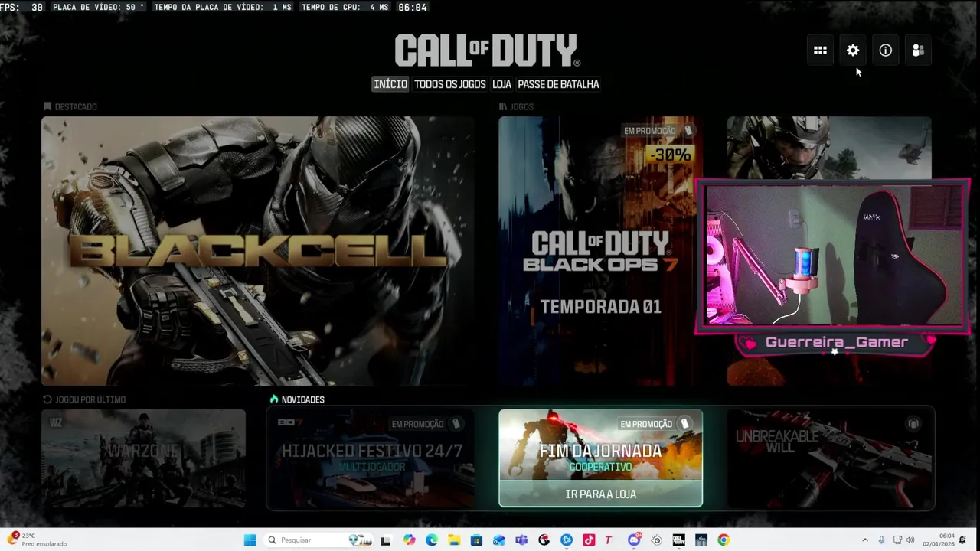Viewport: 980px width, 551px height.
Task: Open Microsoft Store from the taskbar
Action: pos(476,540)
